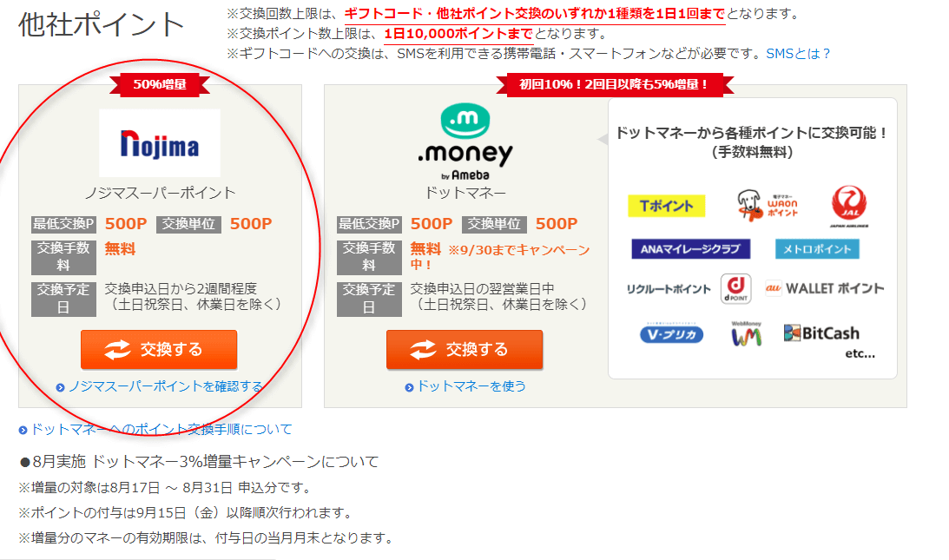The image size is (949, 560).
Task: Select the au WALLET ポイント logo
Action: pos(824,288)
